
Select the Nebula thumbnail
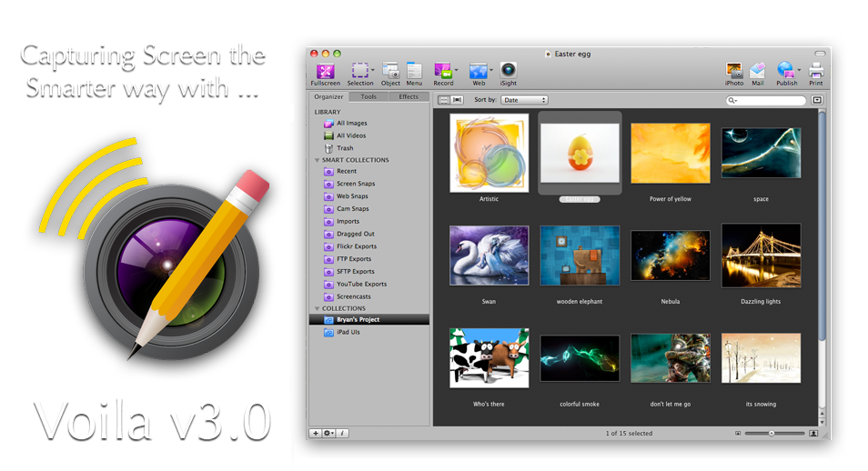tap(671, 256)
